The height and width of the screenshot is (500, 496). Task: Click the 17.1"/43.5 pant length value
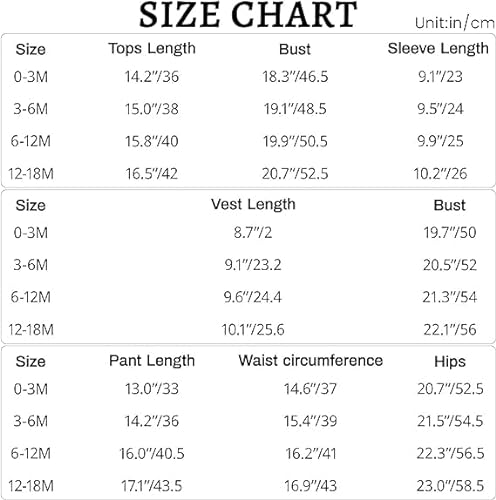[x=152, y=486]
